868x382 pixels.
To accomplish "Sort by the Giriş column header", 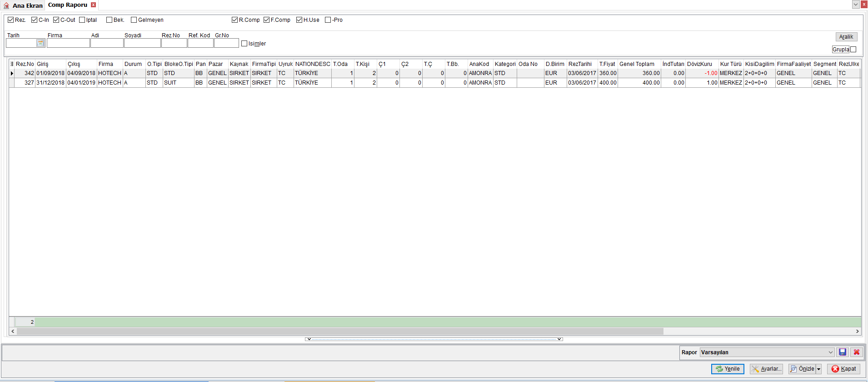I will [x=50, y=64].
